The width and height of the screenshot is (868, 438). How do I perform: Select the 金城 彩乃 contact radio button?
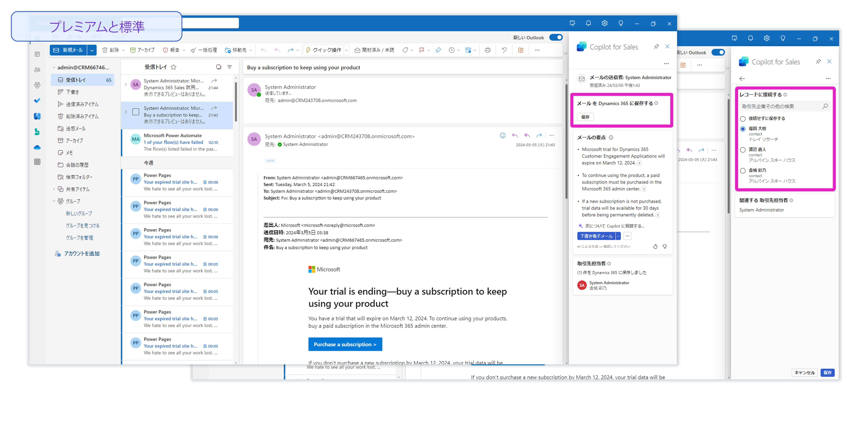(743, 171)
